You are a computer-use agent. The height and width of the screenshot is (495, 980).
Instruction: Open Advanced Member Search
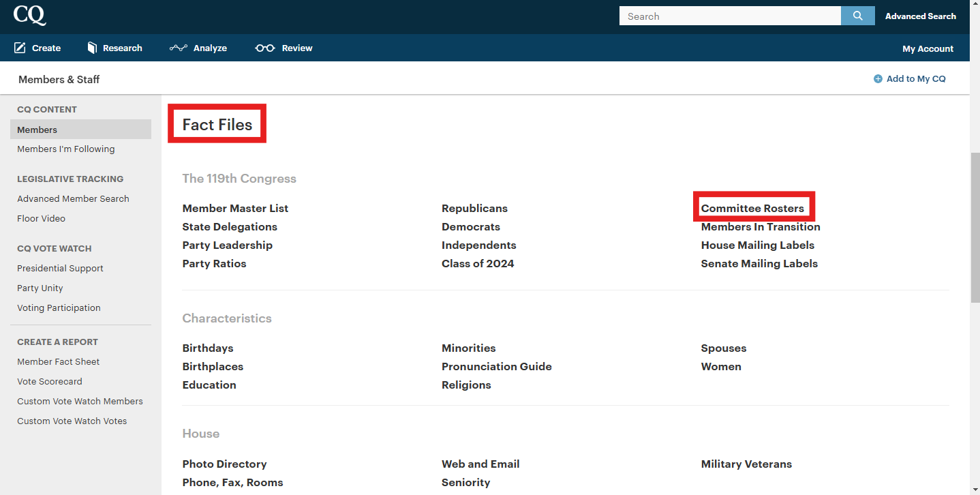coord(73,198)
